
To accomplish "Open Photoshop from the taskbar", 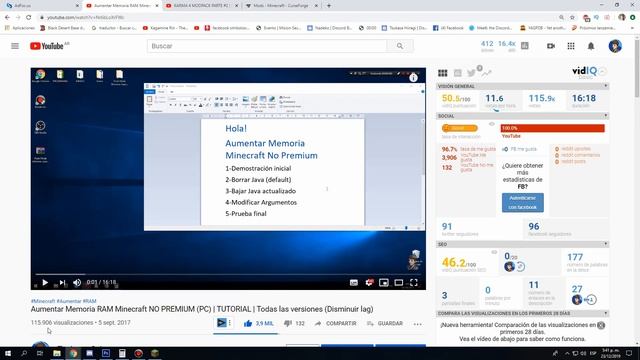I will 106,353.
